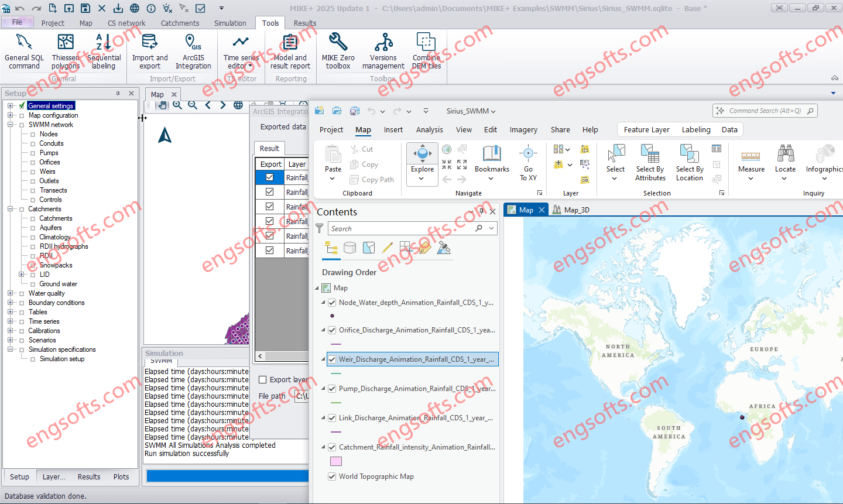
Task: Check the Export layer checkbox
Action: (263, 380)
